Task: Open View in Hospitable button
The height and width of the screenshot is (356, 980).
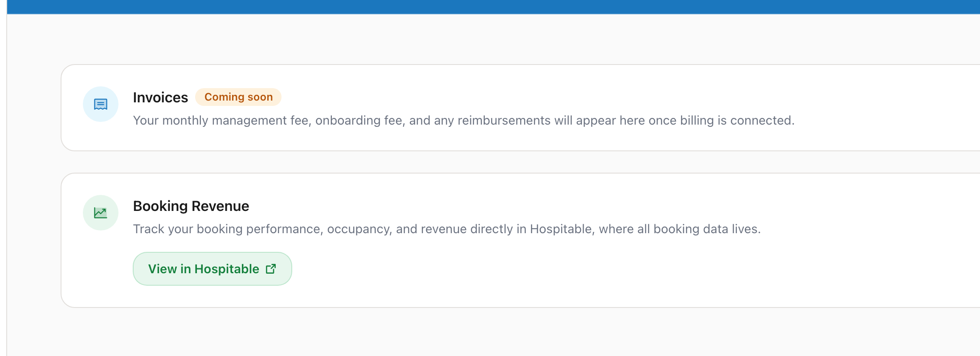Action: pos(212,269)
